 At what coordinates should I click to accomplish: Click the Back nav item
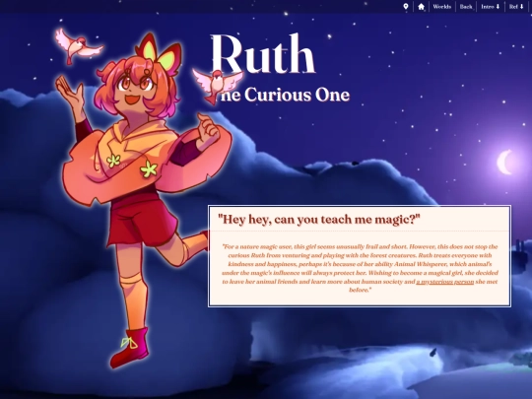[466, 7]
